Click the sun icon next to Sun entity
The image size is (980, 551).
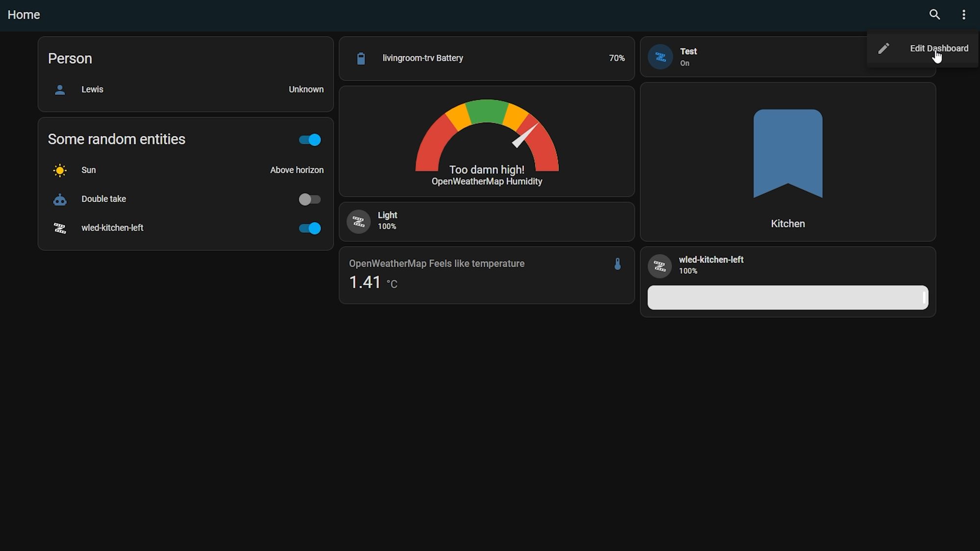pyautogui.click(x=60, y=169)
